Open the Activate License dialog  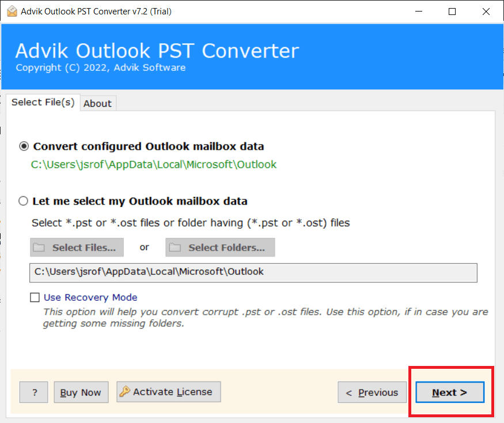(168, 391)
